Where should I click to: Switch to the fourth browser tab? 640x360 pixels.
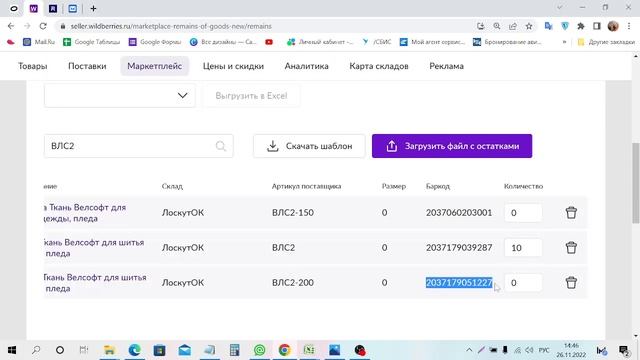(73, 9)
